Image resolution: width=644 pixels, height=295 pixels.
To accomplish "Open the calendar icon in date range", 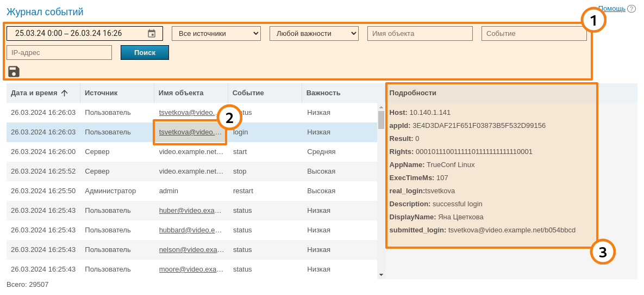I will [152, 34].
